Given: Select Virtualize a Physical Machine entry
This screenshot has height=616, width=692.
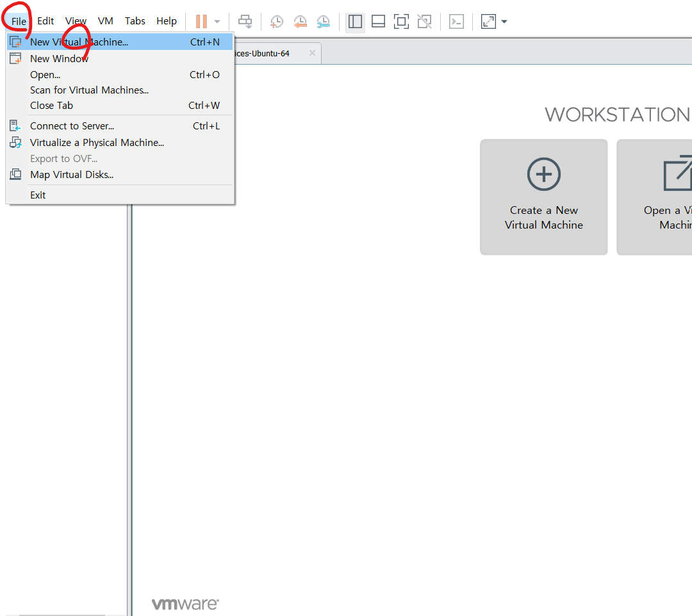Looking at the screenshot, I should [120, 142].
